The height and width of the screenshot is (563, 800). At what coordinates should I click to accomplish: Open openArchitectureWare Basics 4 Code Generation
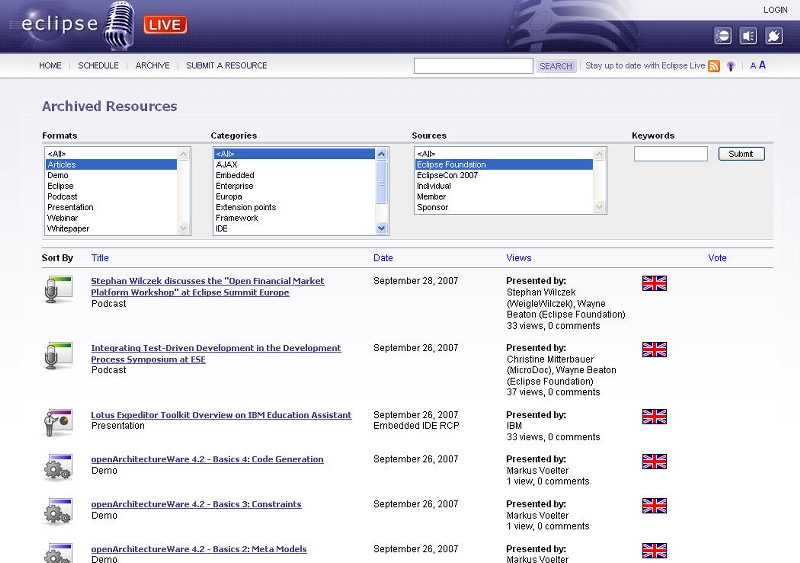(x=207, y=459)
